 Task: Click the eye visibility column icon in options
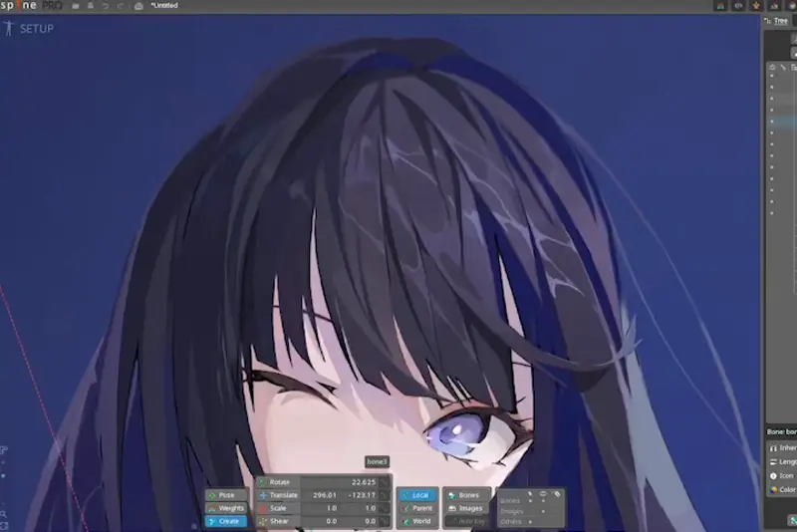point(543,493)
